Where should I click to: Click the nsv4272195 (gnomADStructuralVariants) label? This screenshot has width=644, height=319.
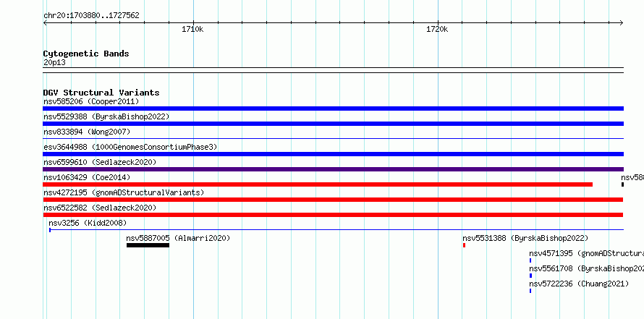124,192
